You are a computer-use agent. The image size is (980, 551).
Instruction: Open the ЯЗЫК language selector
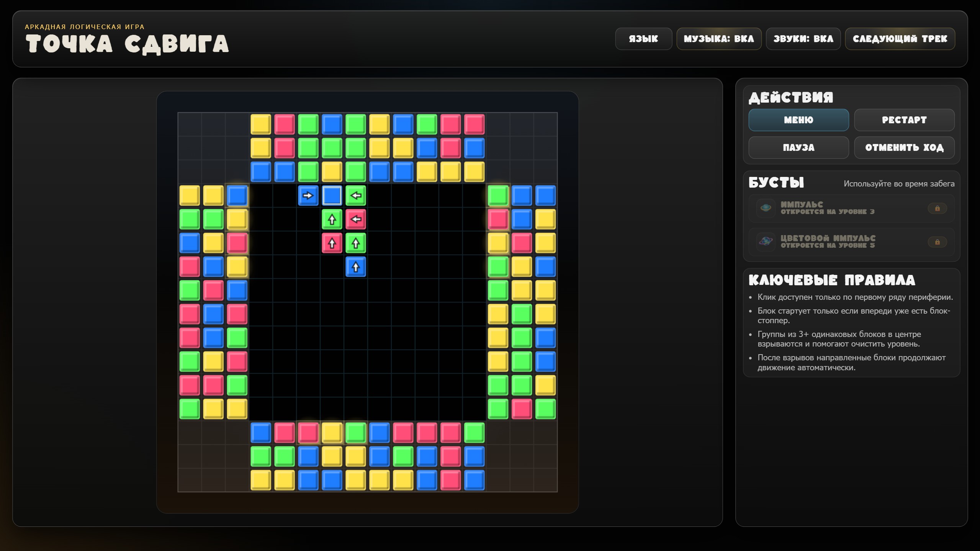click(x=643, y=39)
